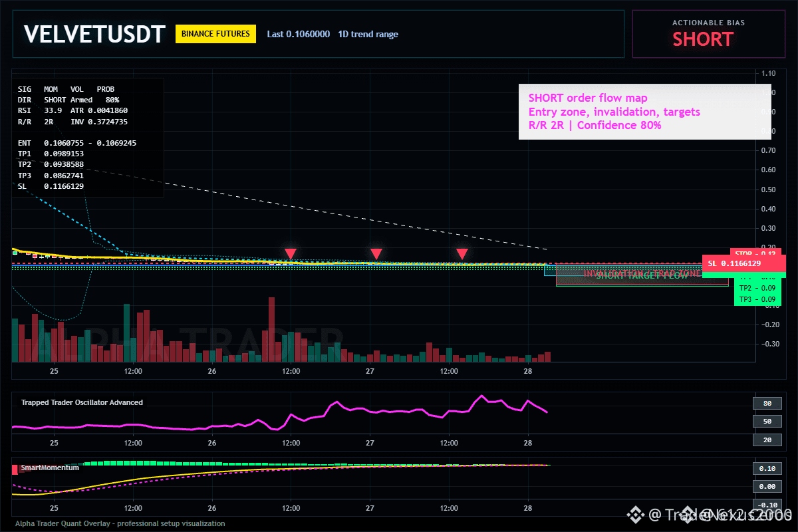This screenshot has width=798, height=532.
Task: Click 'Entry zone, invalidation, targets' annotation line
Action: [614, 112]
